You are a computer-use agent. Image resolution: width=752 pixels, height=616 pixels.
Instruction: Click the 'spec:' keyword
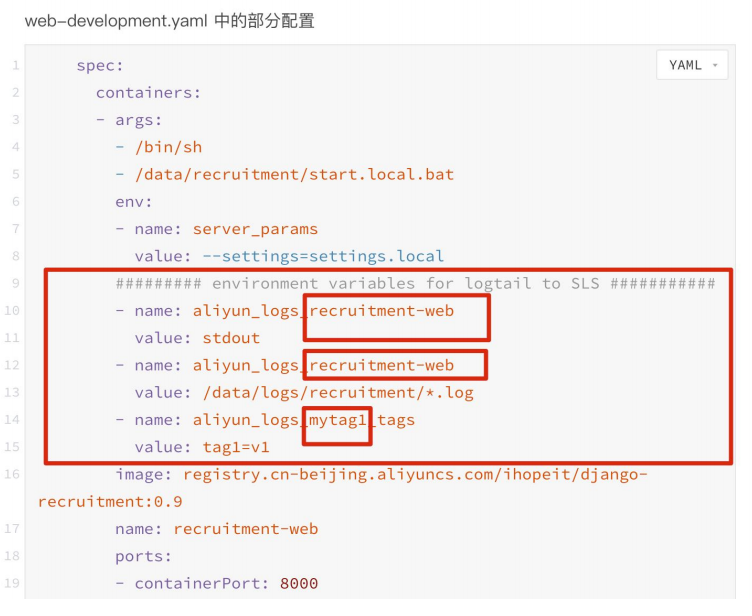click(100, 66)
